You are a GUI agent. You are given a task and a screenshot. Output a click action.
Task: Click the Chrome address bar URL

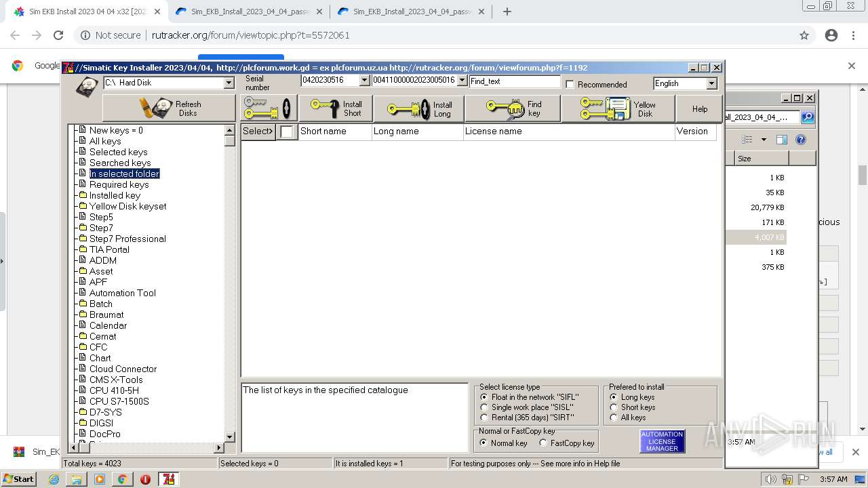click(251, 35)
